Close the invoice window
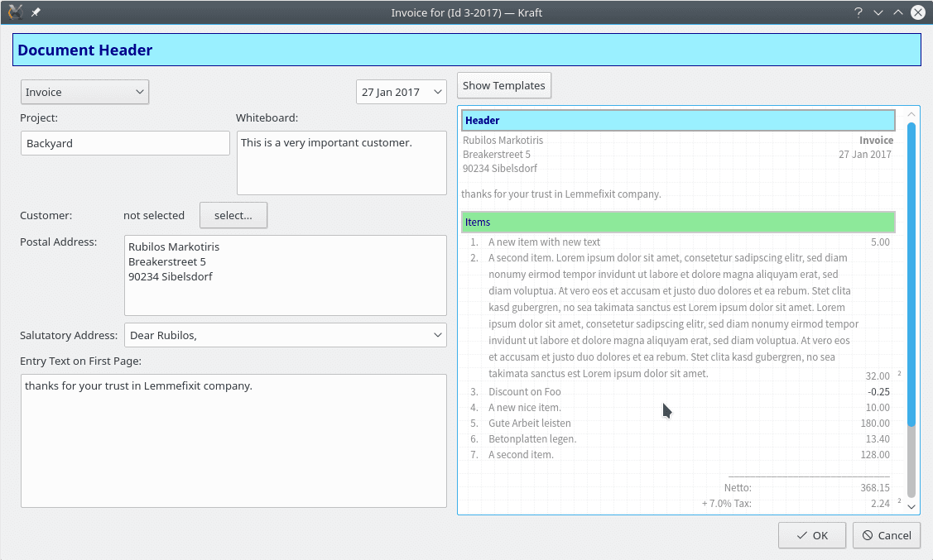 (x=917, y=12)
